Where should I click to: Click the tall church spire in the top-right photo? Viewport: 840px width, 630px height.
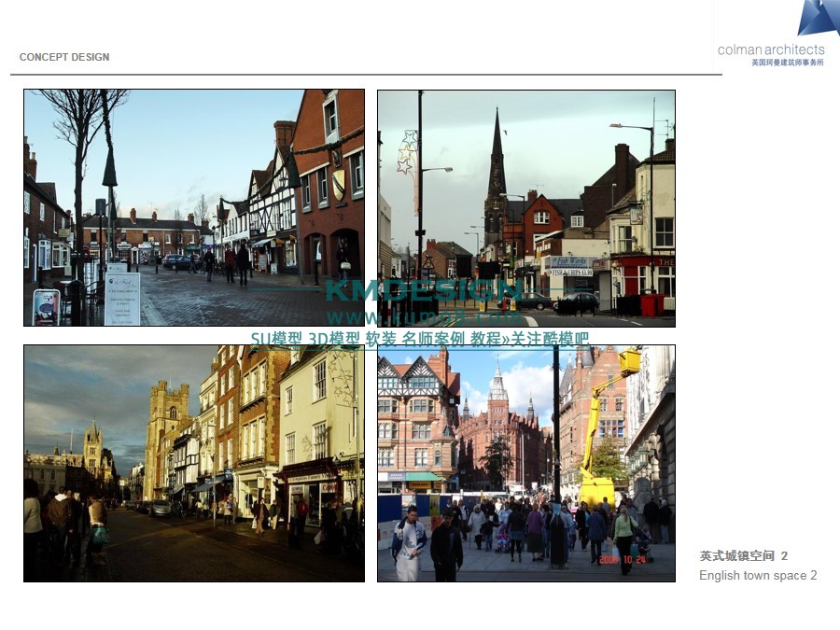[x=497, y=159]
